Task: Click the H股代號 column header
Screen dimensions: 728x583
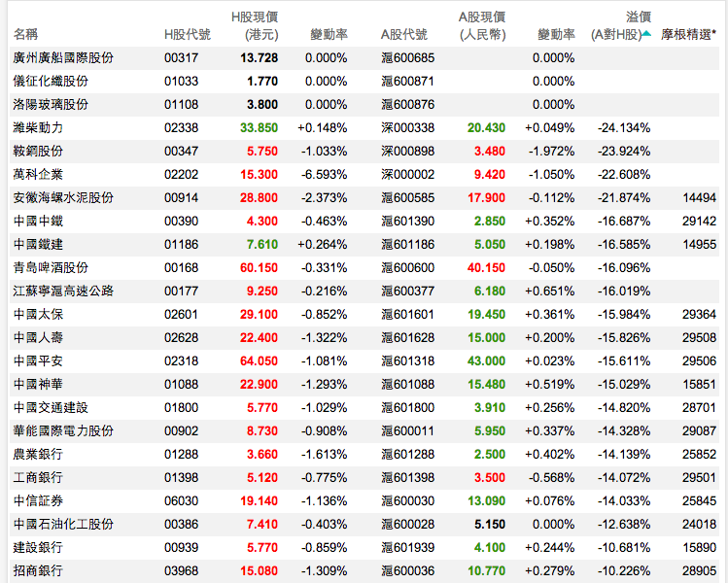Action: 188,34
